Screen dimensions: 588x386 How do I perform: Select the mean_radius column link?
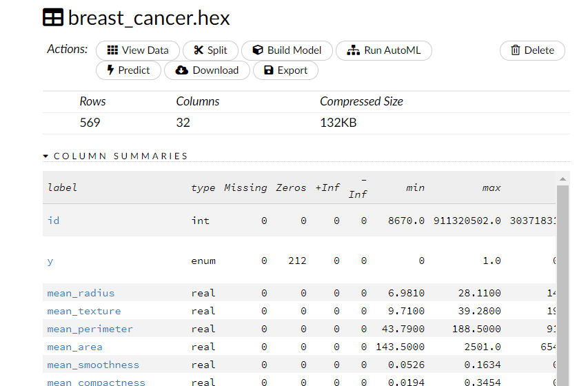(x=81, y=293)
